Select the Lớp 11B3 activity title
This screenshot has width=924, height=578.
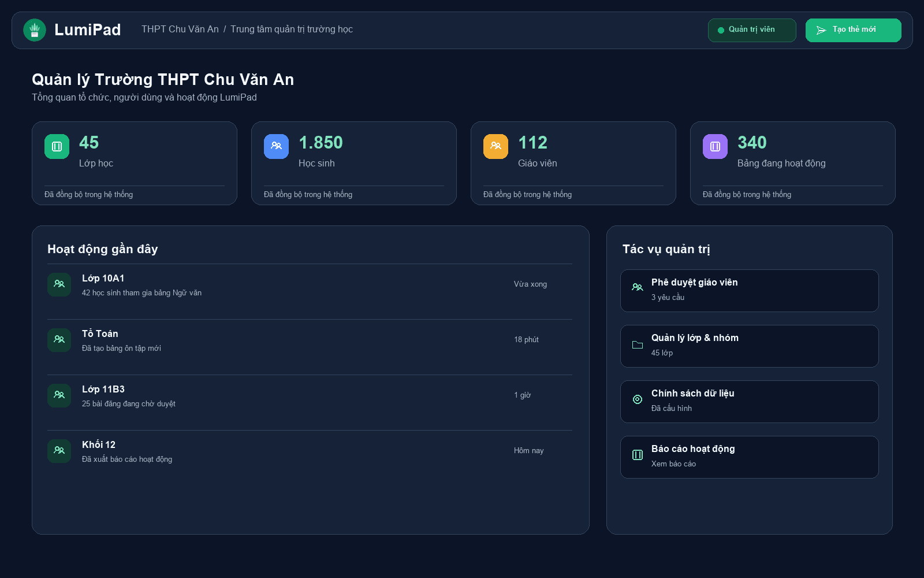[103, 390]
